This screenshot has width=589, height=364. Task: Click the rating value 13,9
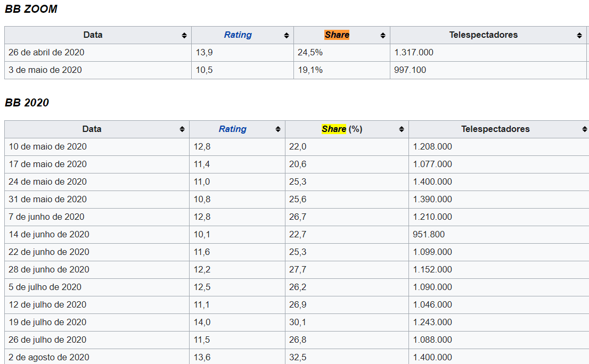(x=204, y=53)
